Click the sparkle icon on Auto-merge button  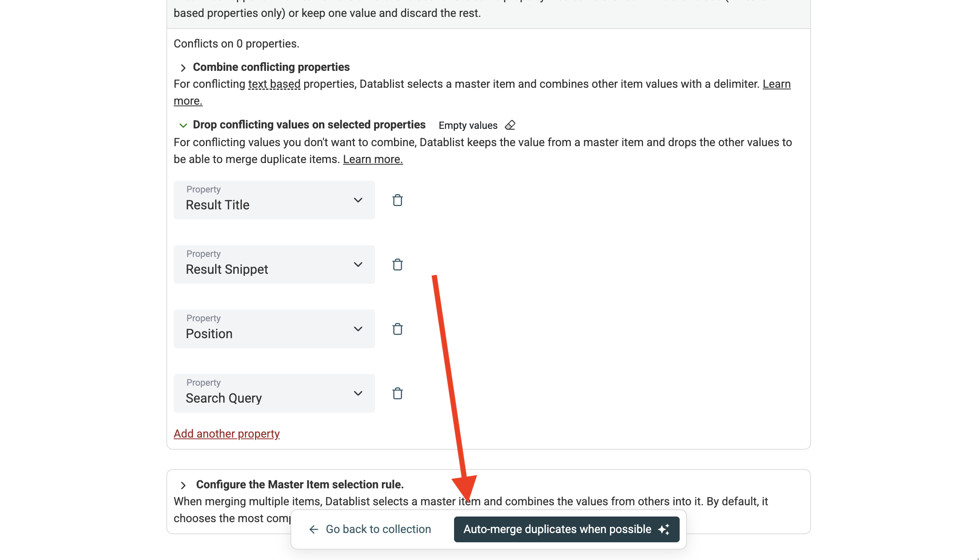coord(664,529)
